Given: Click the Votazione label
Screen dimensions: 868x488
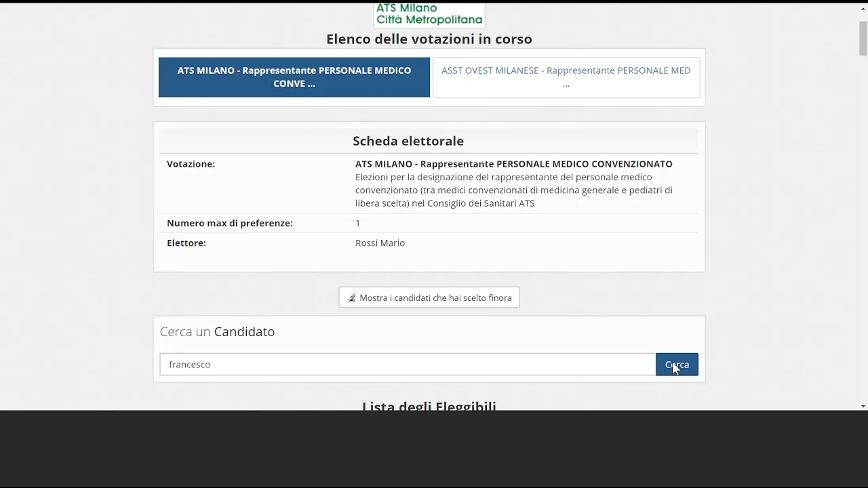Looking at the screenshot, I should [x=191, y=164].
